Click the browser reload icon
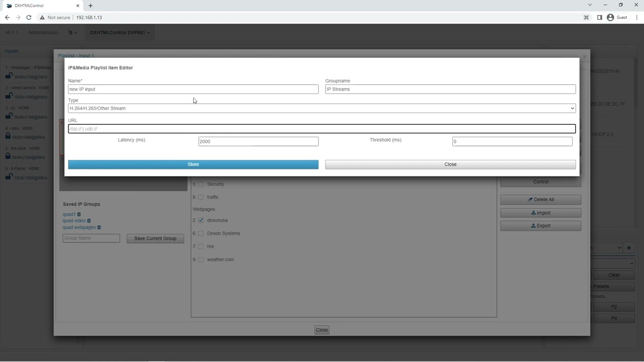 coord(29,17)
